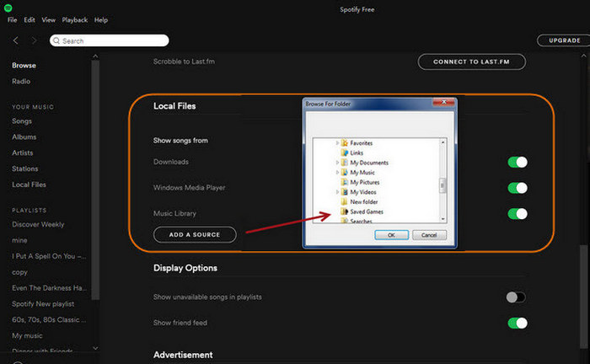Open Radio in the sidebar

point(21,81)
